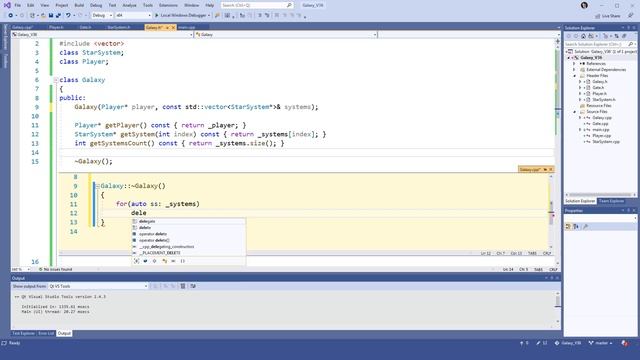This screenshot has height=360, width=640.
Task: Open the Window menu
Action: (x=191, y=5)
